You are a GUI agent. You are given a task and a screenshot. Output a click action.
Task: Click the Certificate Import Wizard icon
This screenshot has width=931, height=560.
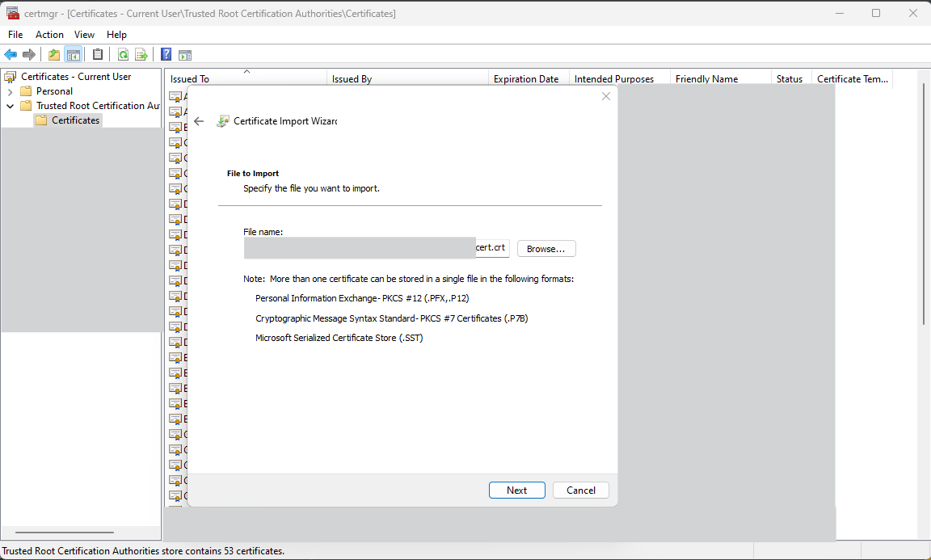coord(223,121)
